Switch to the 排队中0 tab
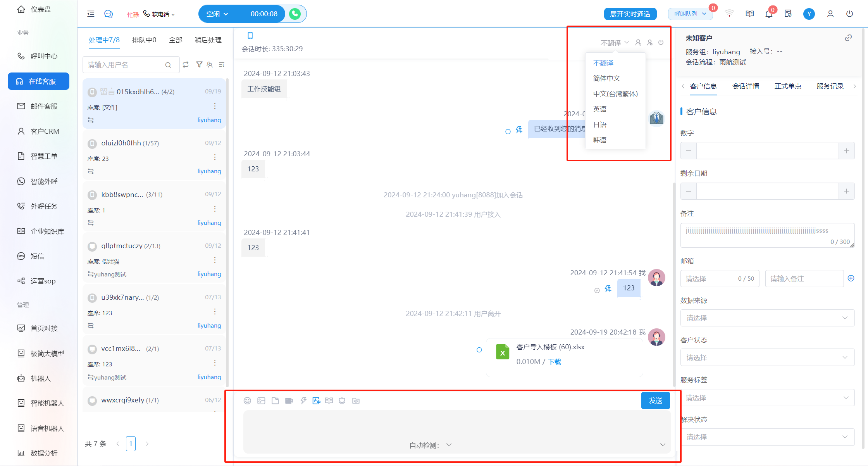This screenshot has width=868, height=466. tap(144, 40)
